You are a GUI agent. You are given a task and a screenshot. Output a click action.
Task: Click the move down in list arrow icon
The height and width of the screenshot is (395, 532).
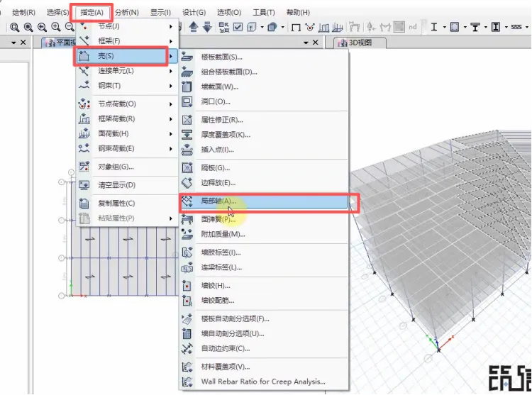[207, 27]
